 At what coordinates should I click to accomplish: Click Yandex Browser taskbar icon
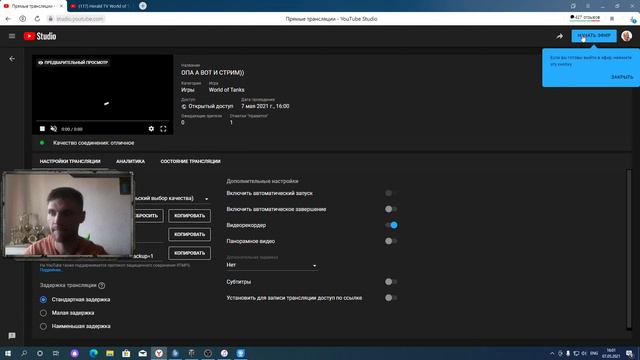point(159,353)
